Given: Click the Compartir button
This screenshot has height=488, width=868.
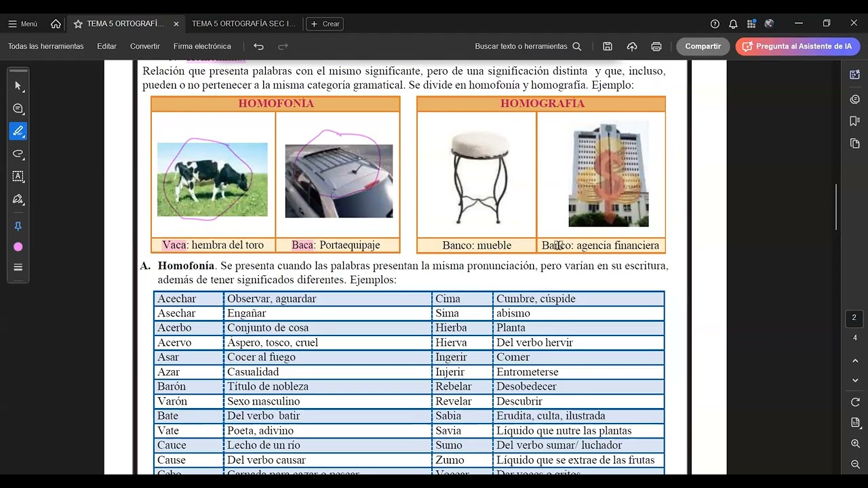Looking at the screenshot, I should [703, 46].
